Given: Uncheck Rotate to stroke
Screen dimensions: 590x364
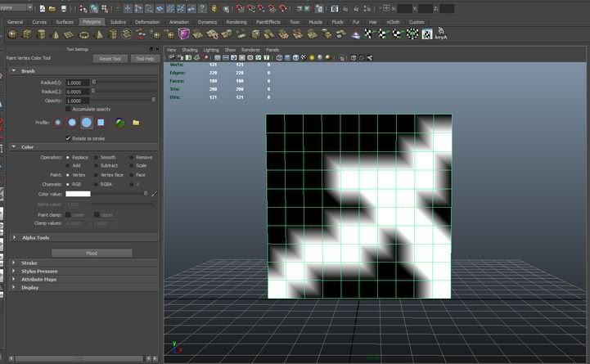Looking at the screenshot, I should [69, 138].
